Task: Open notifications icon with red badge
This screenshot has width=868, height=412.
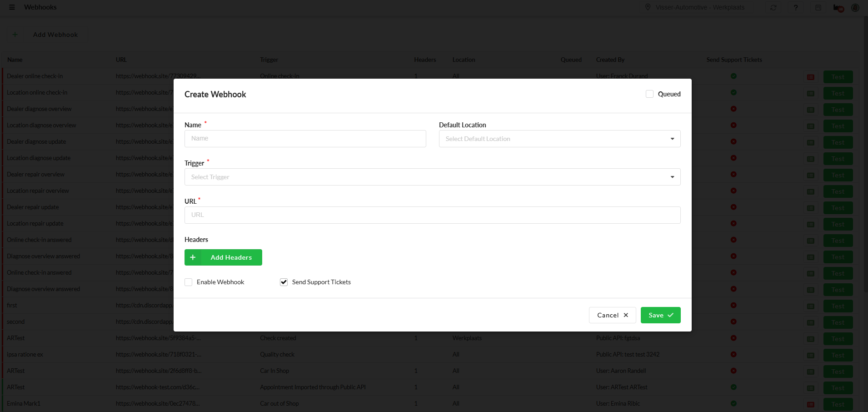Action: [x=838, y=8]
